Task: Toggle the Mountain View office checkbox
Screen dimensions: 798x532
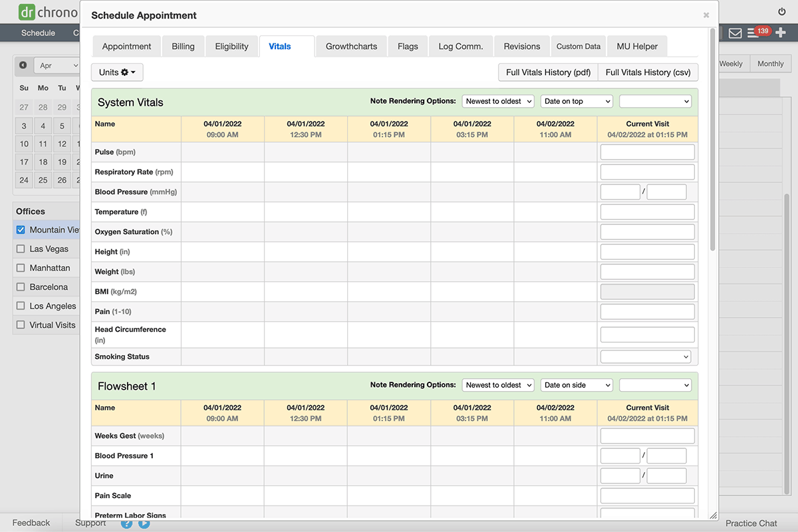Action: pyautogui.click(x=21, y=230)
